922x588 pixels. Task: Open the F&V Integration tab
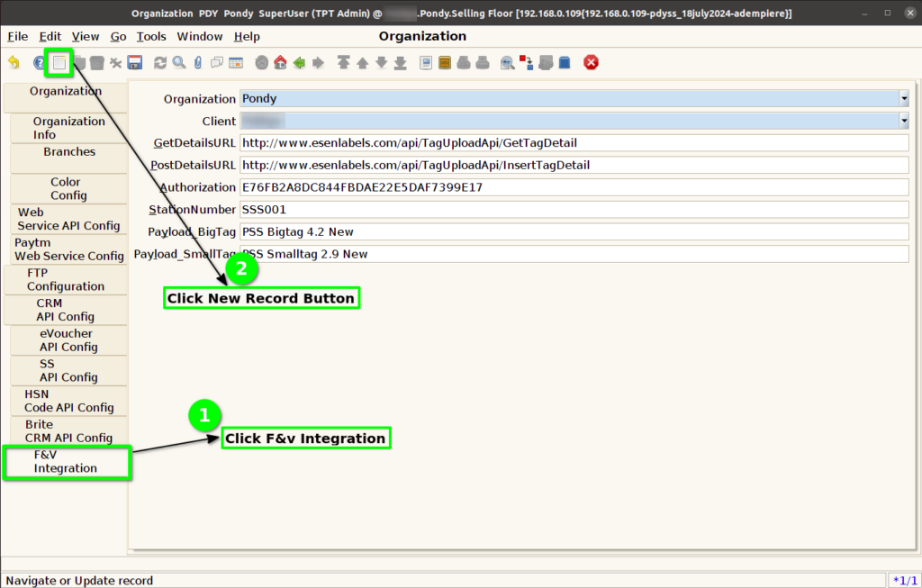67,462
